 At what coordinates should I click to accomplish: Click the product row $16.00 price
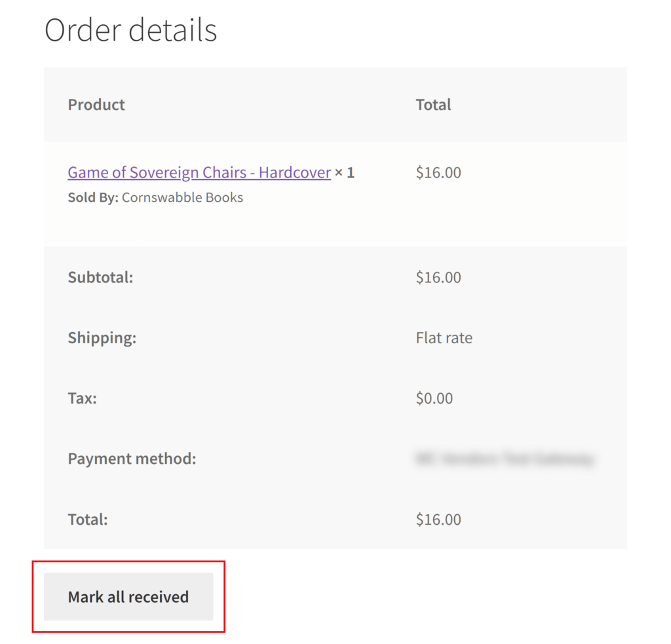click(x=438, y=173)
